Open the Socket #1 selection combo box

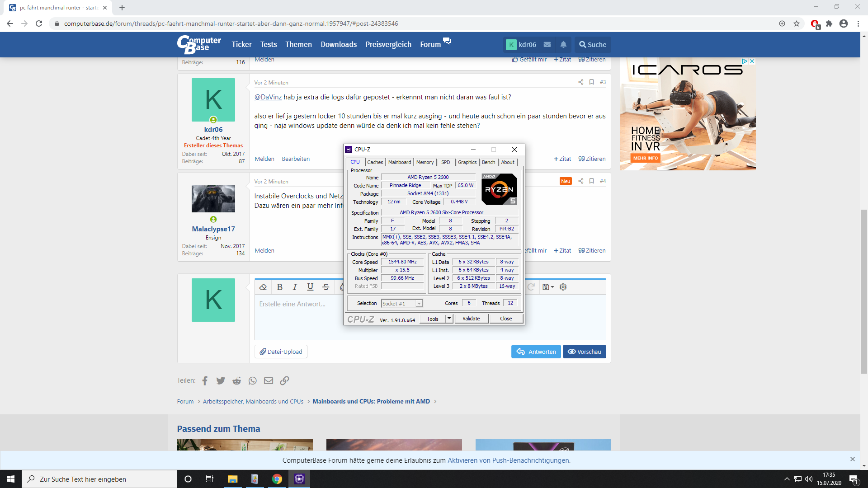(402, 304)
